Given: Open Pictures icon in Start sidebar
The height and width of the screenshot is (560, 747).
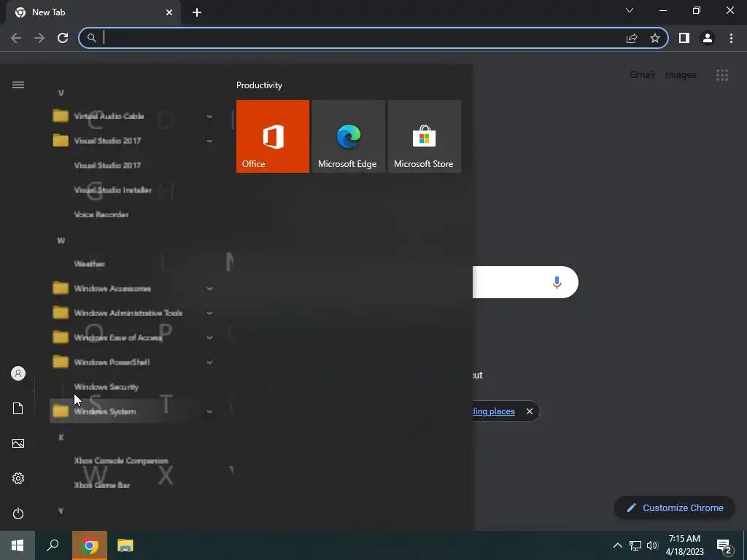Looking at the screenshot, I should coord(18,443).
